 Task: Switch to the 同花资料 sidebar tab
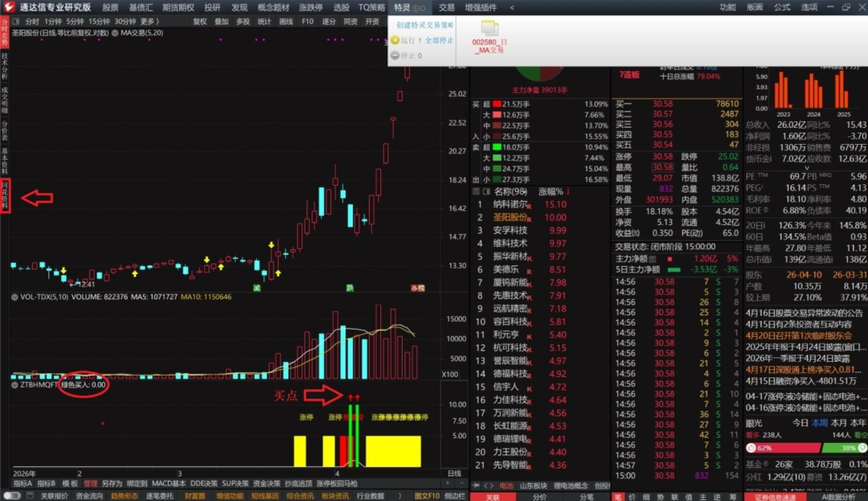coord(5,196)
